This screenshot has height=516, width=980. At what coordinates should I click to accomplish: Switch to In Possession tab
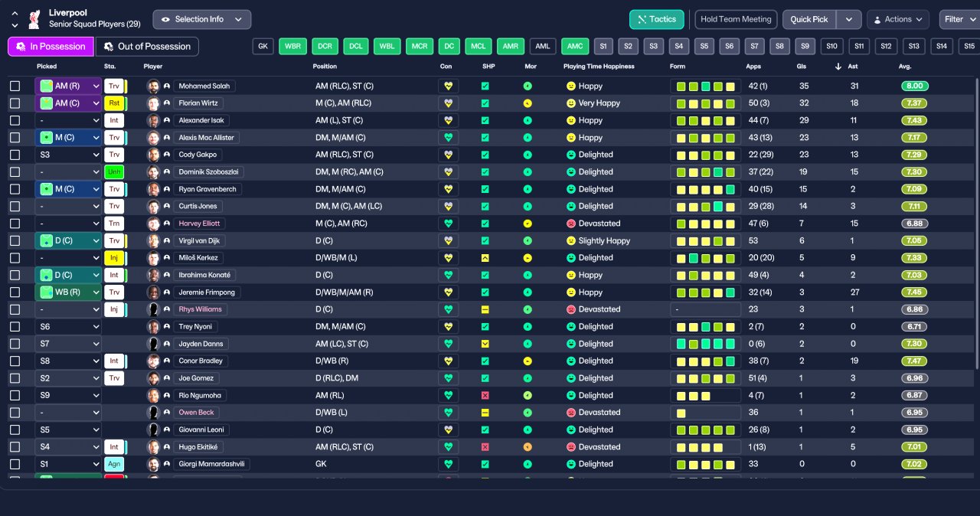[51, 47]
